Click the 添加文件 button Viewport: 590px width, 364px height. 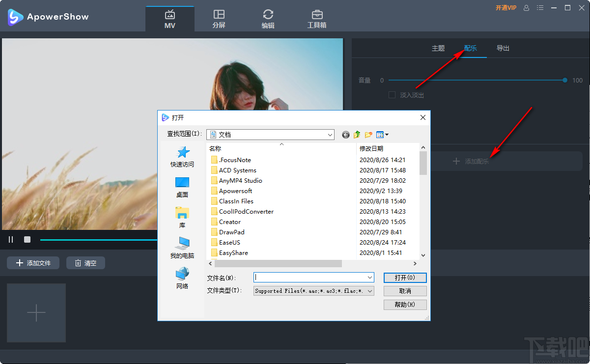pyautogui.click(x=33, y=263)
